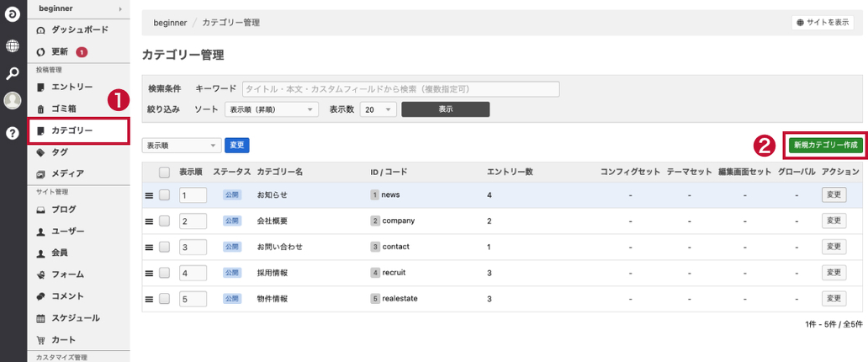Click the keyword search input field

[400, 88]
